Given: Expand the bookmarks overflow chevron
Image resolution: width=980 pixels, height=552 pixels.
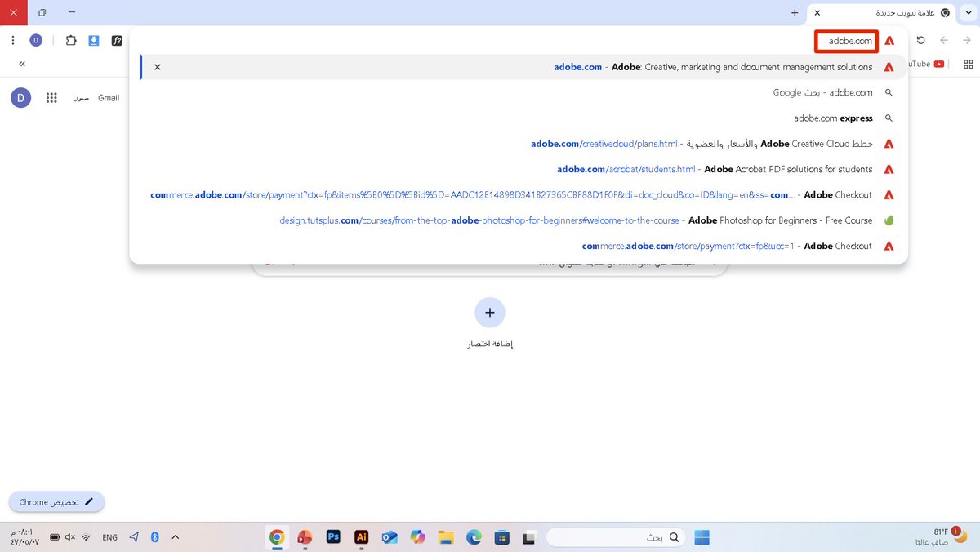Looking at the screenshot, I should pyautogui.click(x=22, y=64).
